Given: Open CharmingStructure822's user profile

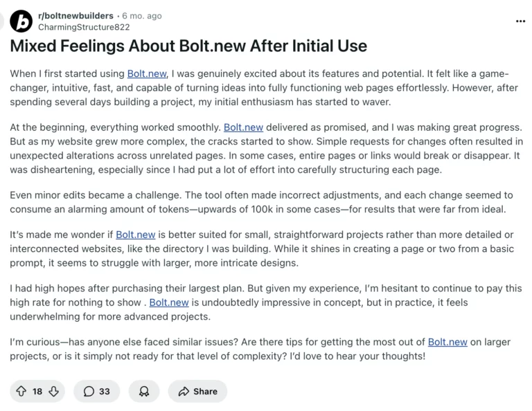Looking at the screenshot, I should [x=84, y=27].
